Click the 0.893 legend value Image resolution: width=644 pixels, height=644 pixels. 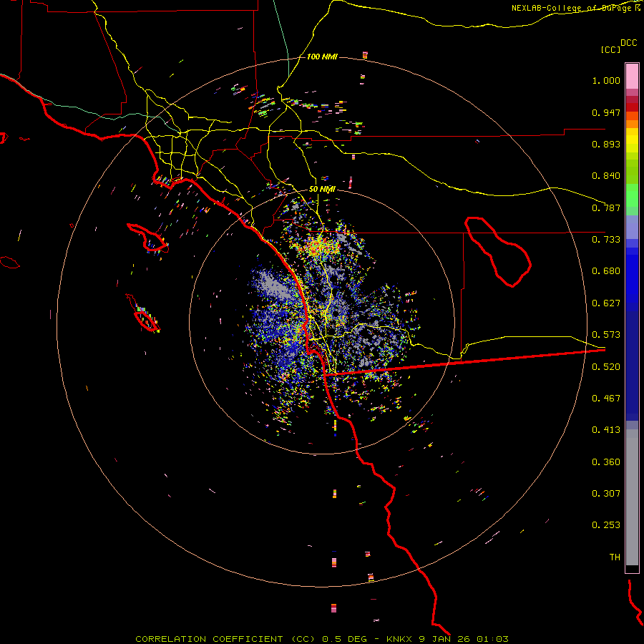tap(606, 144)
